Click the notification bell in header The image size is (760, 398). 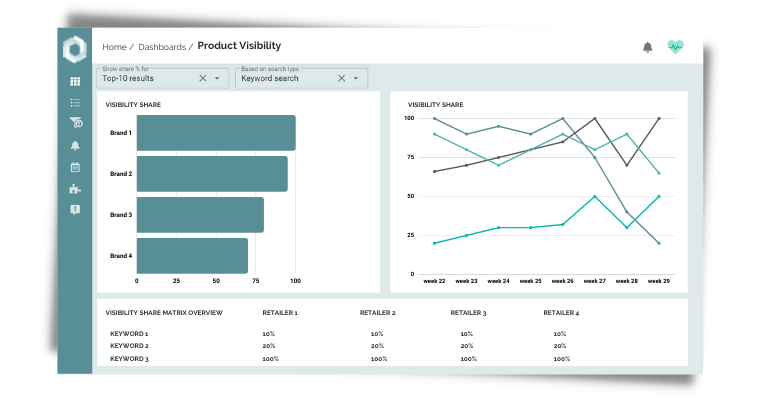click(x=648, y=47)
